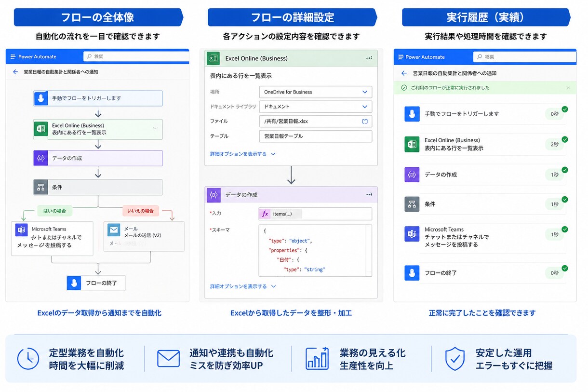Open Microsoft Teams run step icon in history
588x392 pixels.
pyautogui.click(x=412, y=234)
